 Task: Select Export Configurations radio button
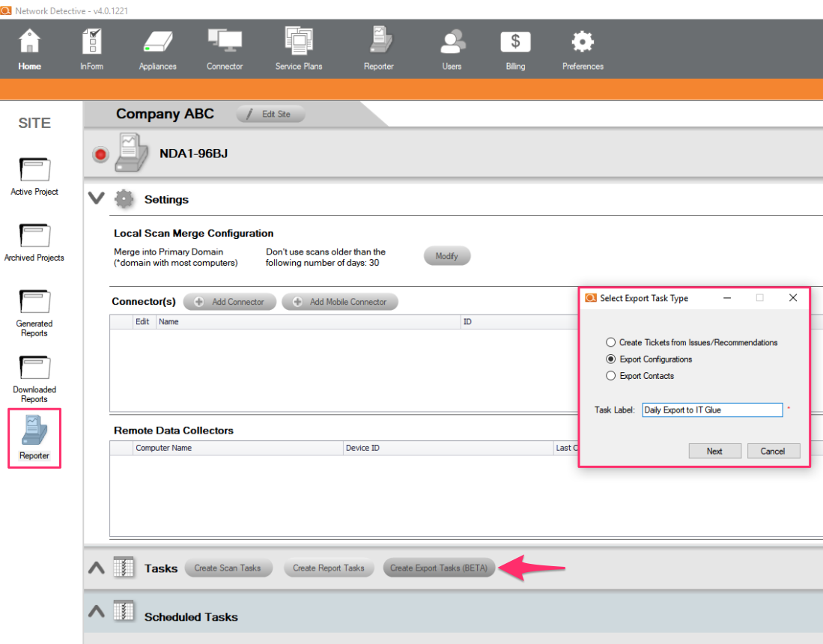(x=611, y=359)
